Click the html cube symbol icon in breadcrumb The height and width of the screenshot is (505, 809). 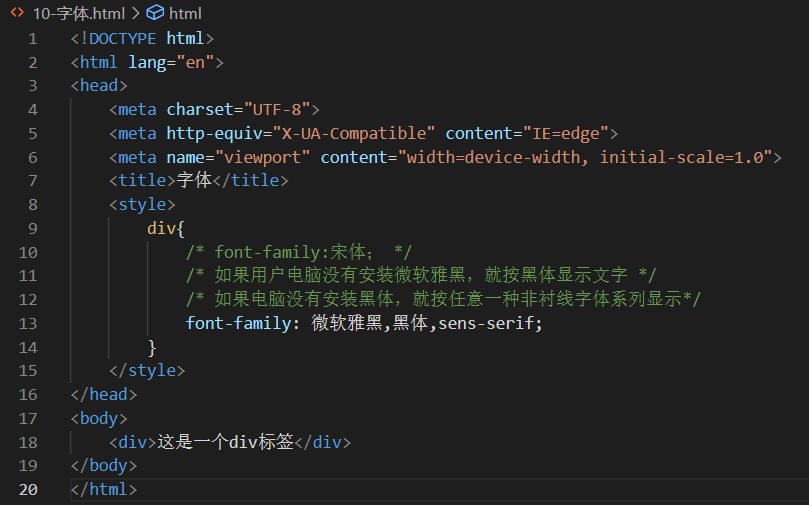[x=155, y=13]
